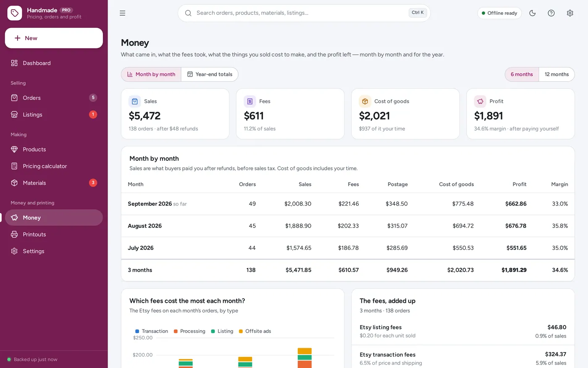This screenshot has width=588, height=368.
Task: Go to Dashboard in the sidebar
Action: (x=54, y=63)
